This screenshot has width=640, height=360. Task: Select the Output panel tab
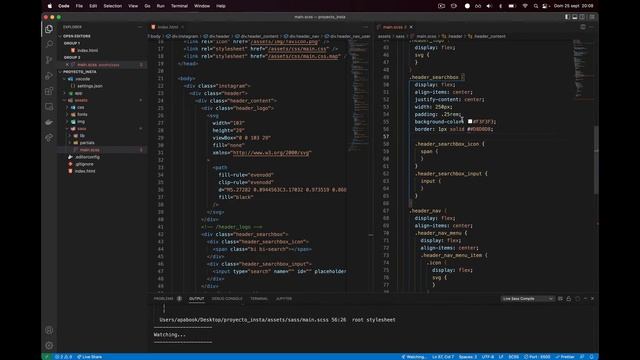coord(196,299)
